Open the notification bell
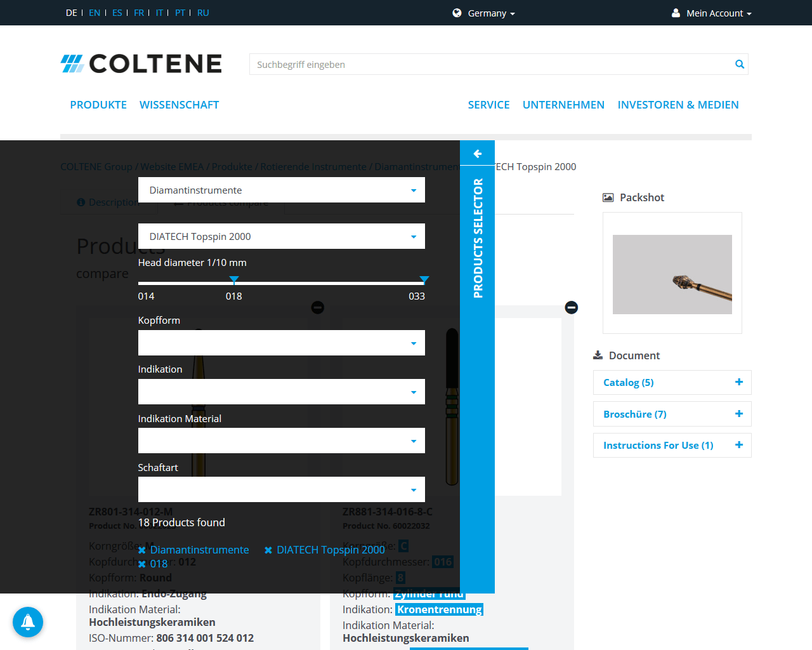Image resolution: width=812 pixels, height=650 pixels. point(28,622)
